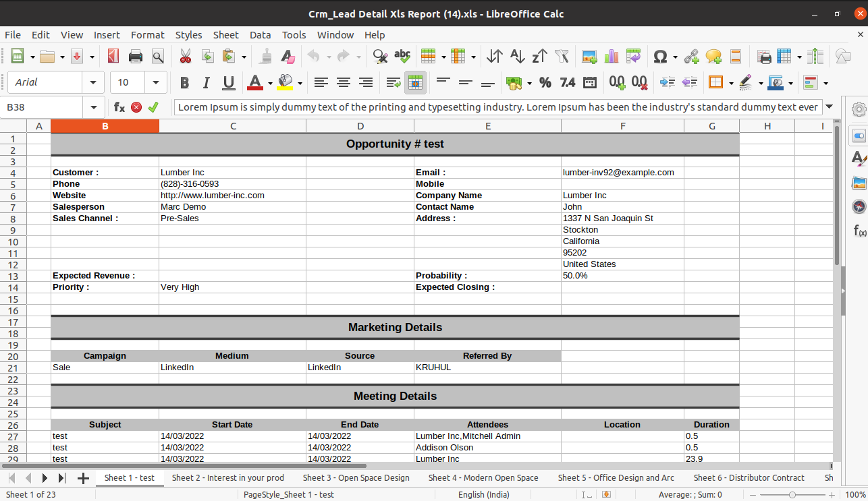The height and width of the screenshot is (501, 868).
Task: Click the New spreadsheet icon
Action: pos(18,57)
